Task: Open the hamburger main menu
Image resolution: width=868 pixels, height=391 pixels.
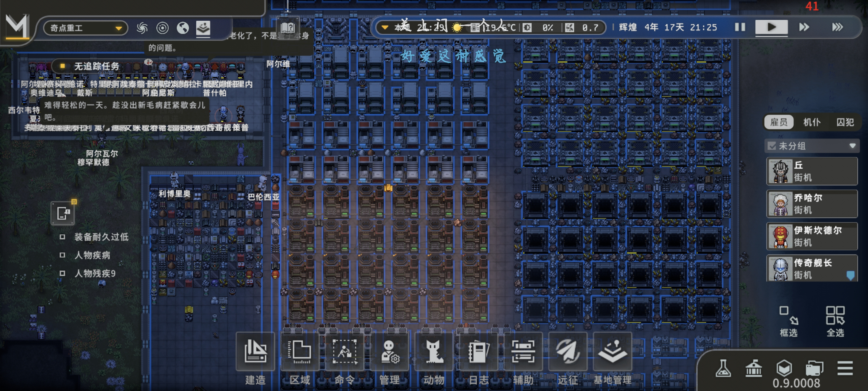Action: click(845, 368)
